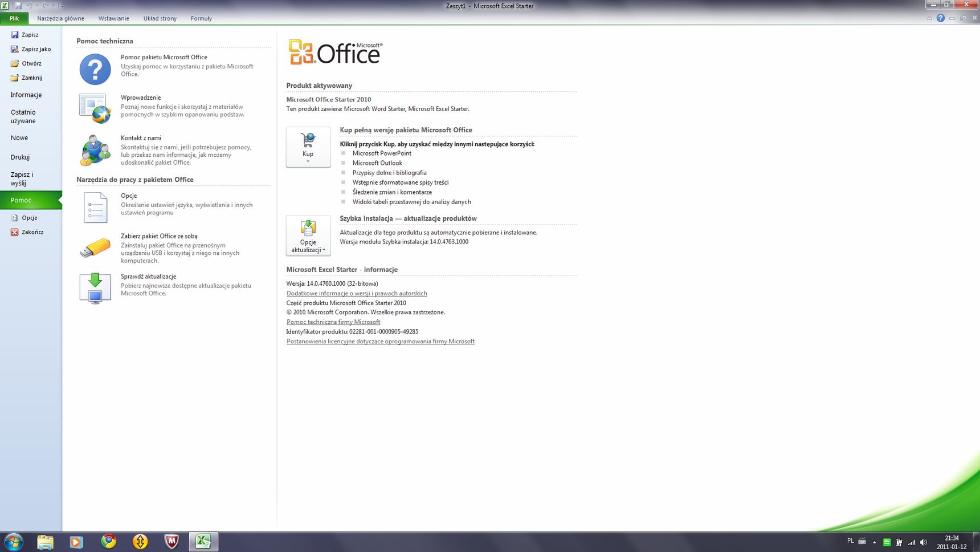The width and height of the screenshot is (980, 552).
Task: Click the yellow arrow app icon in taskbar
Action: (x=140, y=541)
